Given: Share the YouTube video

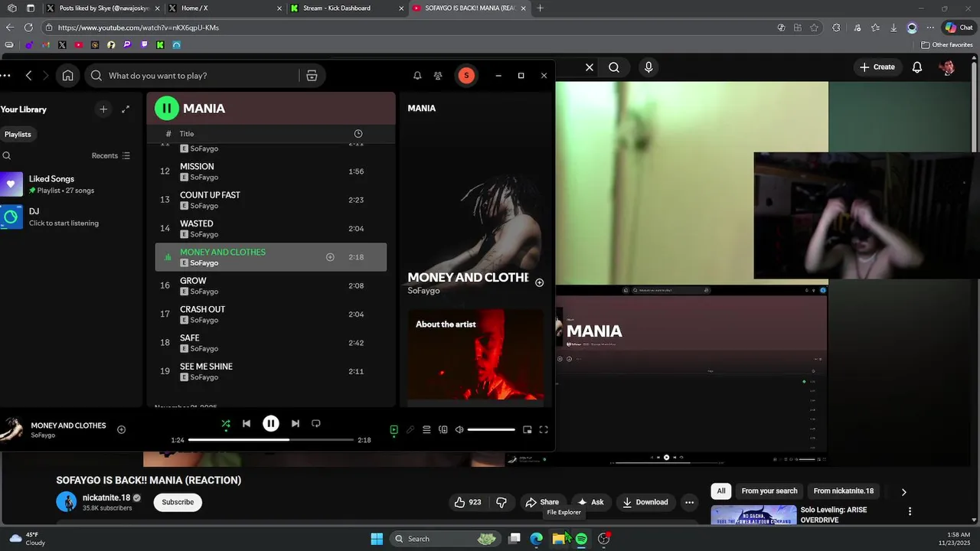Looking at the screenshot, I should [542, 502].
